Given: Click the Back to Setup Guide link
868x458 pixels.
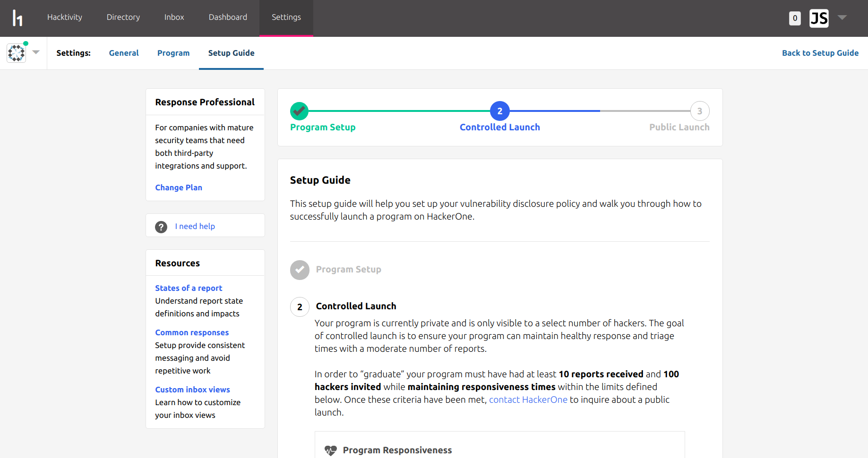Looking at the screenshot, I should pos(820,53).
